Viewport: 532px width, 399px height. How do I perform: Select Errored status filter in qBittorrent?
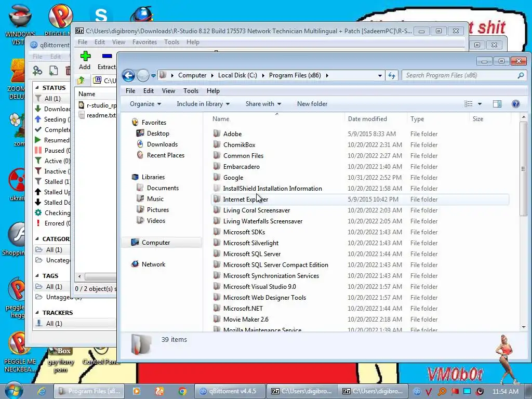(x=52, y=223)
